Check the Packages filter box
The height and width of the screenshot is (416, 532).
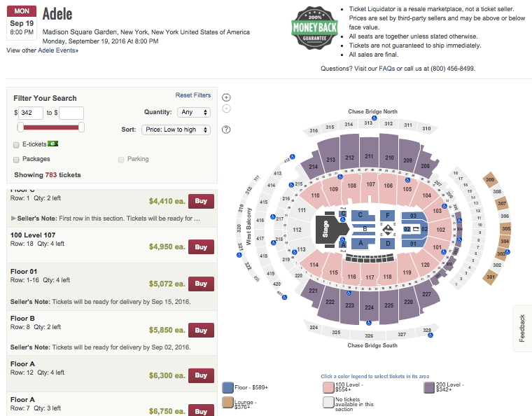(16, 159)
